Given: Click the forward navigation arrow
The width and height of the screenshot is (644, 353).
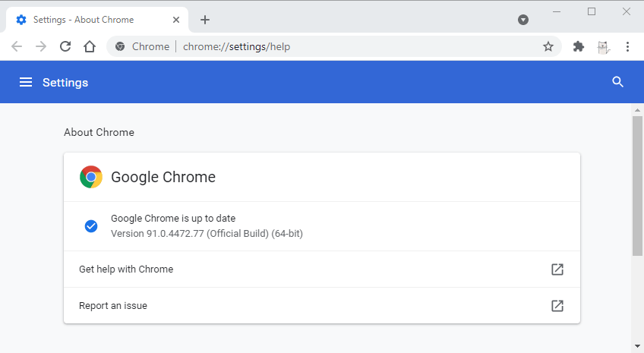Looking at the screenshot, I should pos(41,46).
